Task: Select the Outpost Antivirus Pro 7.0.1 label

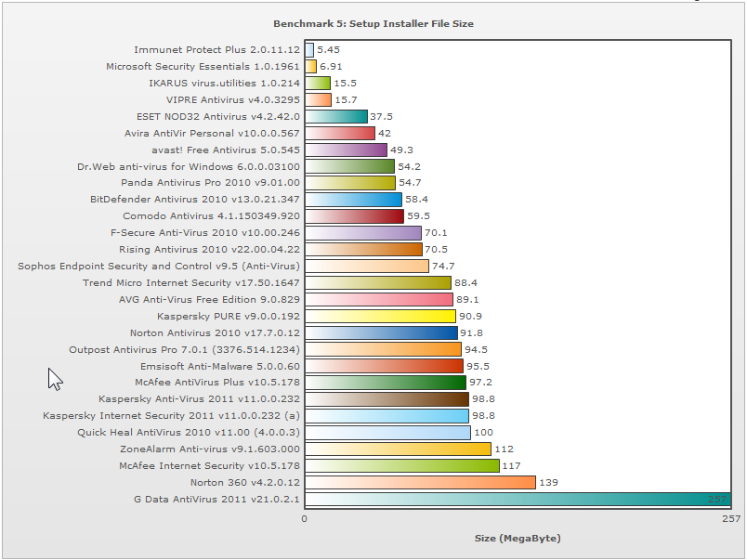Action: click(184, 349)
